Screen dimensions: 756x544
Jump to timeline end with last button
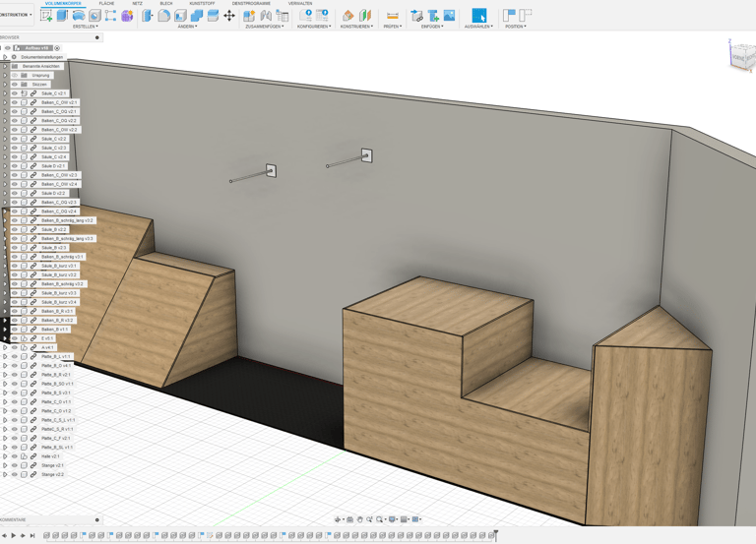click(x=32, y=536)
